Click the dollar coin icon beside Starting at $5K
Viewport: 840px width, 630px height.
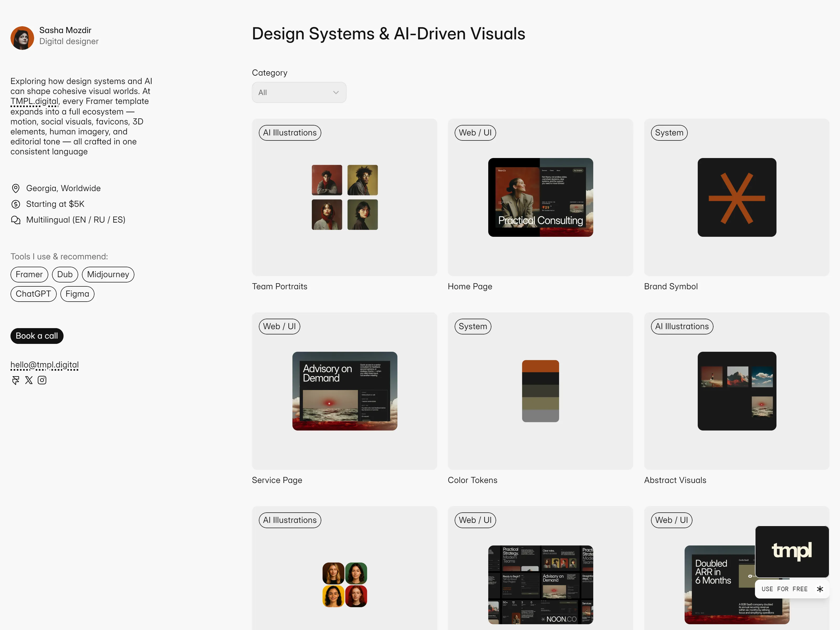[15, 204]
